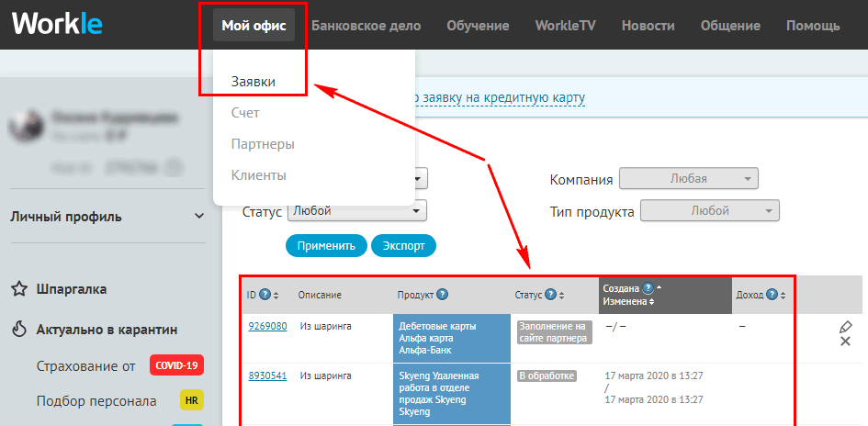Click the star icon beside Шпаргалка
This screenshot has width=868, height=426.
(x=19, y=289)
